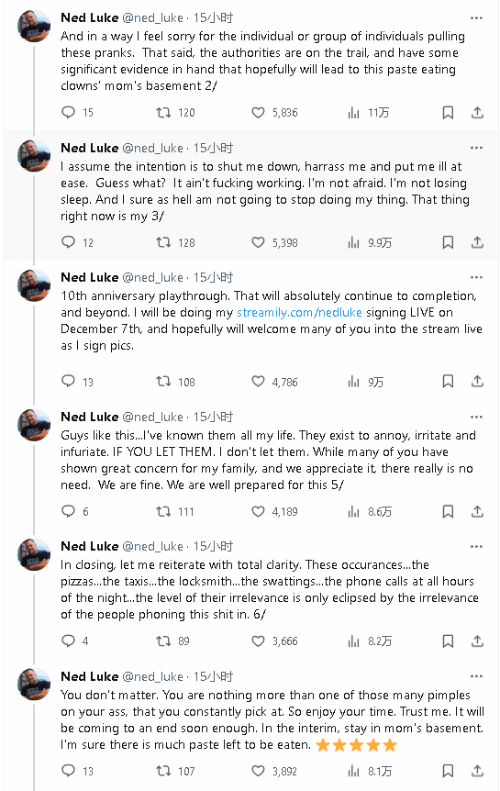View analytics showing 8.6万 views

point(369,512)
